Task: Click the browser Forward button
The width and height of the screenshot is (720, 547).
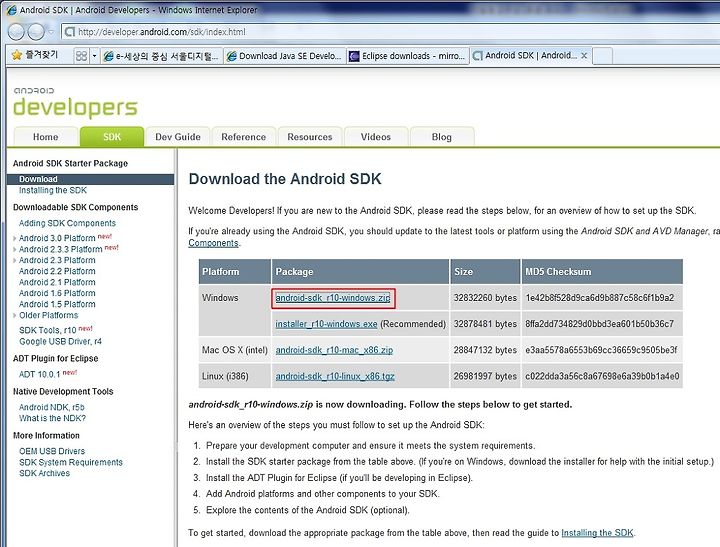Action: (36, 32)
